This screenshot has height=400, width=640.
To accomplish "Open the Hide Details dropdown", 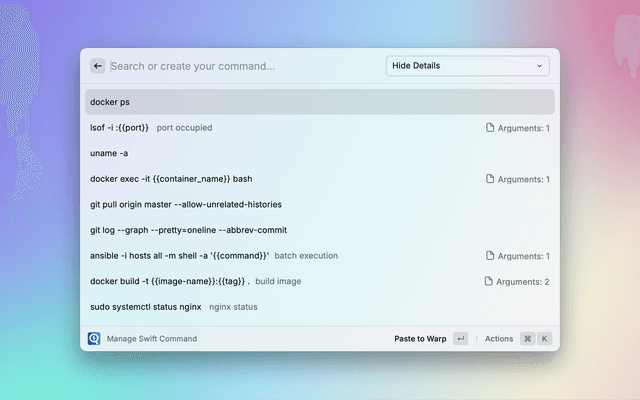I will tap(468, 66).
